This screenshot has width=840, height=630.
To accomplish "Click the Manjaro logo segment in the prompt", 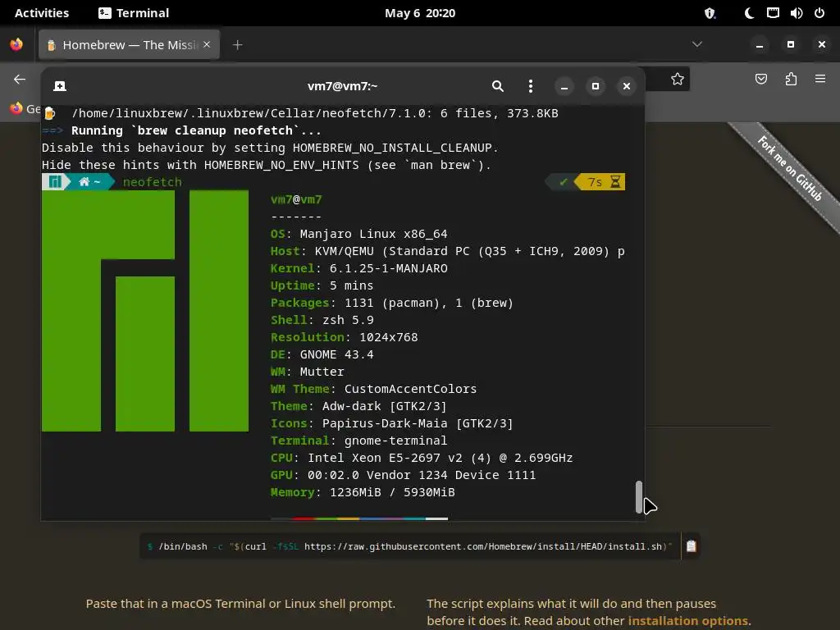I will coord(55,182).
